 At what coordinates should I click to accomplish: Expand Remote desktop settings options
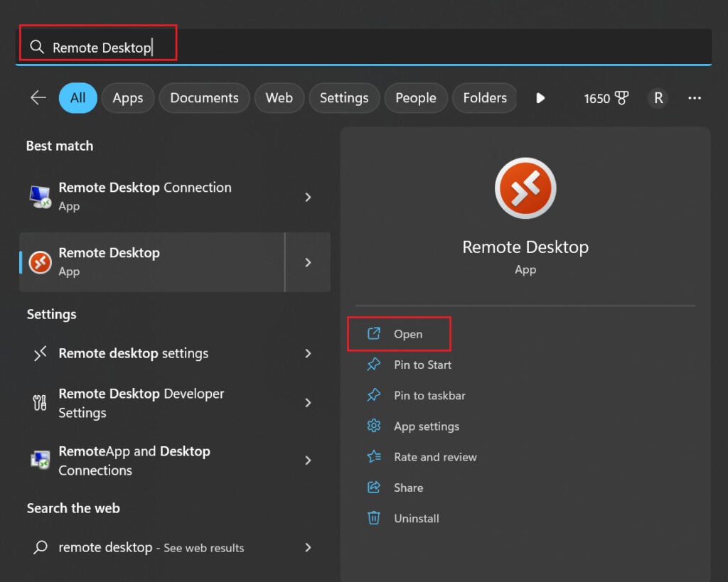tap(308, 353)
